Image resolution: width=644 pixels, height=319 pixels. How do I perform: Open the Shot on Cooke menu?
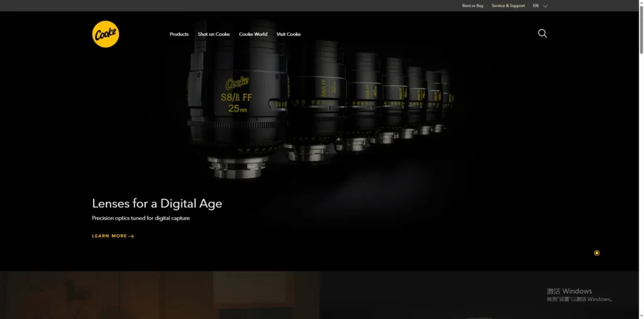(213, 34)
